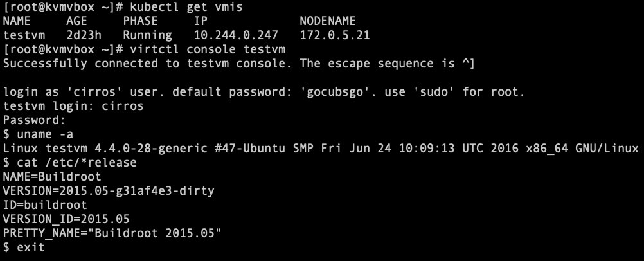Click the PRETTY_NAME line
The image size is (644, 261).
pos(112,233)
